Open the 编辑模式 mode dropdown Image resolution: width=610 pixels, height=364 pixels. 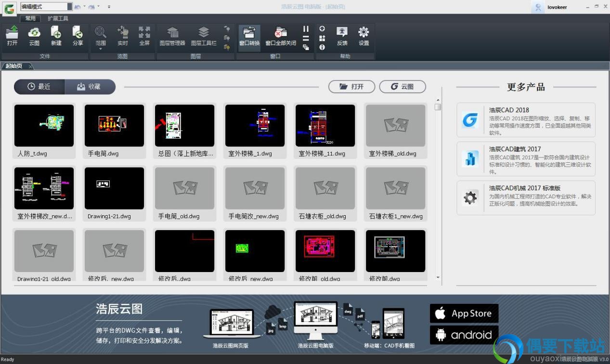tap(70, 7)
